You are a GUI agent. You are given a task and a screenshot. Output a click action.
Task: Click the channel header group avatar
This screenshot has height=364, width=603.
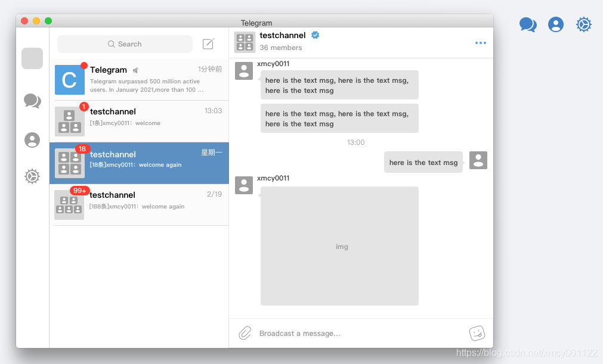245,42
